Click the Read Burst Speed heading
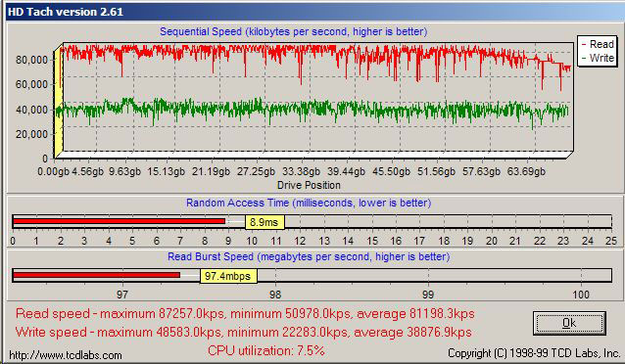This screenshot has width=625, height=364. [309, 256]
